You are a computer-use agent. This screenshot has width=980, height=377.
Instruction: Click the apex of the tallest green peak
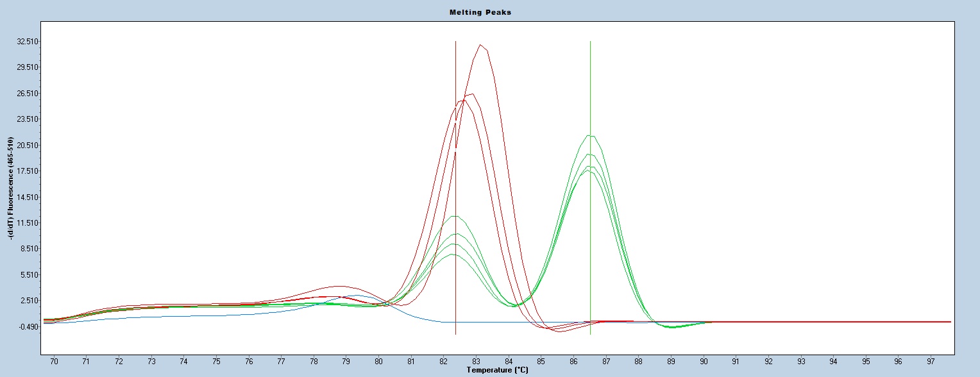click(x=590, y=135)
